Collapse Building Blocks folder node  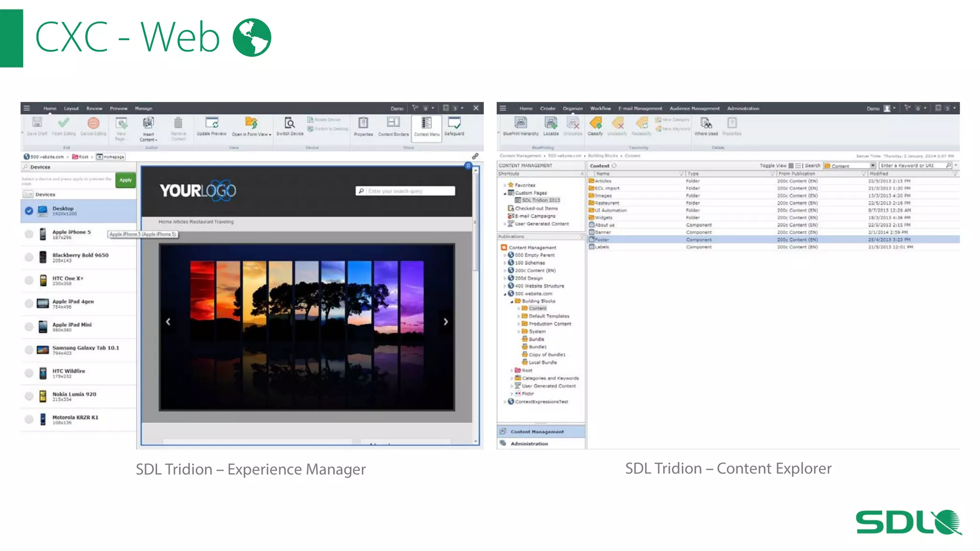click(512, 302)
